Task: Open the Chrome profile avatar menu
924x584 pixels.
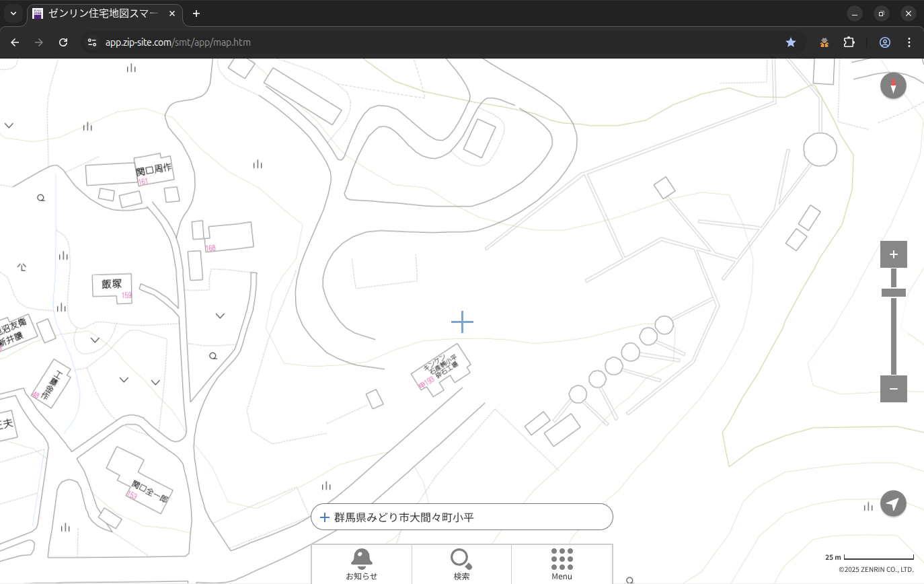Action: click(x=885, y=42)
